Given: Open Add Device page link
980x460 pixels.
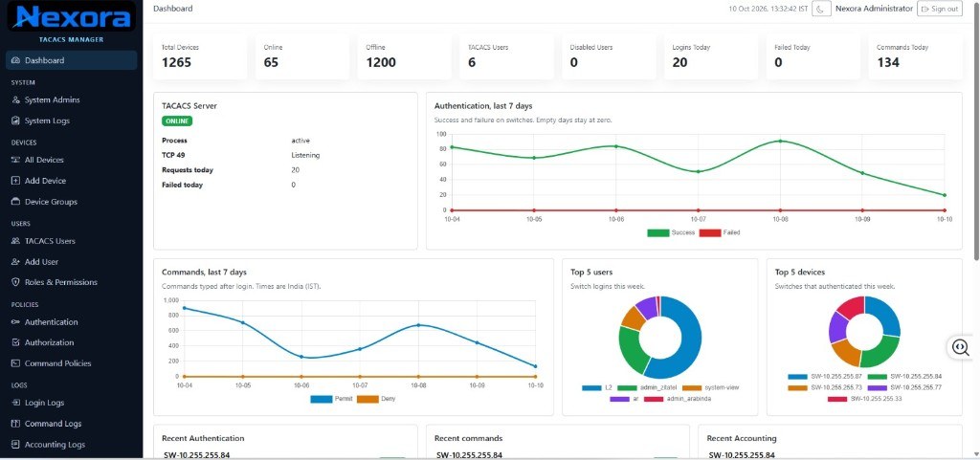Looking at the screenshot, I should [71, 181].
